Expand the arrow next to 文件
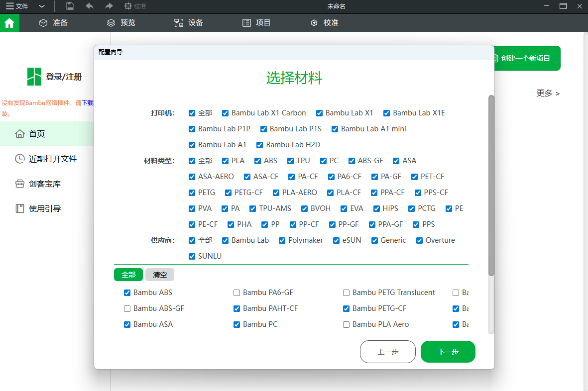 click(x=42, y=6)
